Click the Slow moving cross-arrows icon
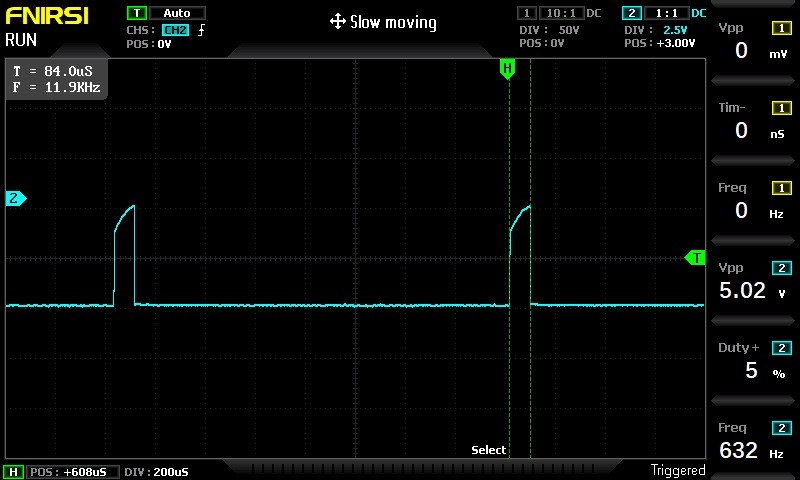This screenshot has width=800, height=480. [x=338, y=21]
